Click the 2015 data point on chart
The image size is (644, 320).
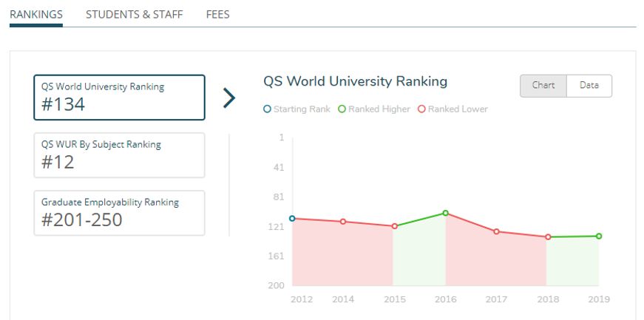coord(395,226)
